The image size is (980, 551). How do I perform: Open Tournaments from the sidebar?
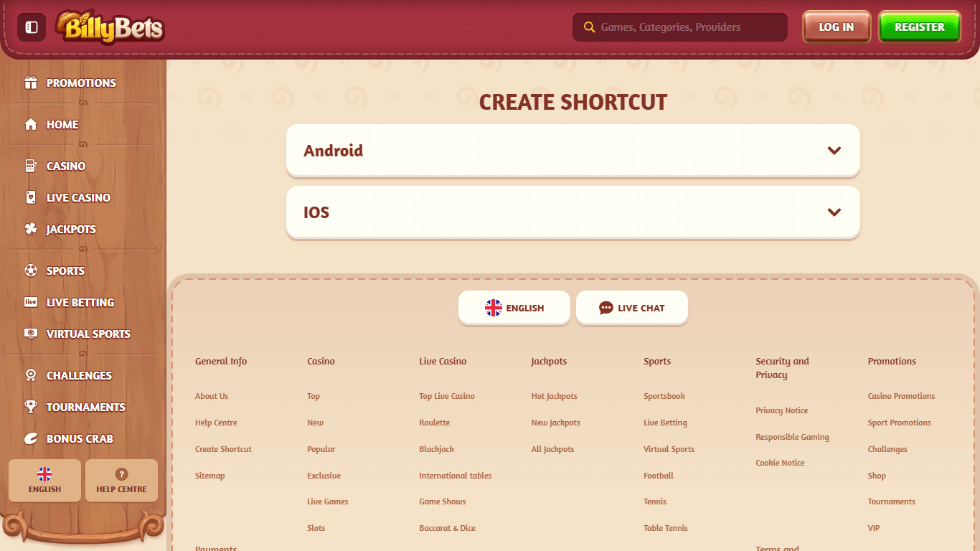86,407
